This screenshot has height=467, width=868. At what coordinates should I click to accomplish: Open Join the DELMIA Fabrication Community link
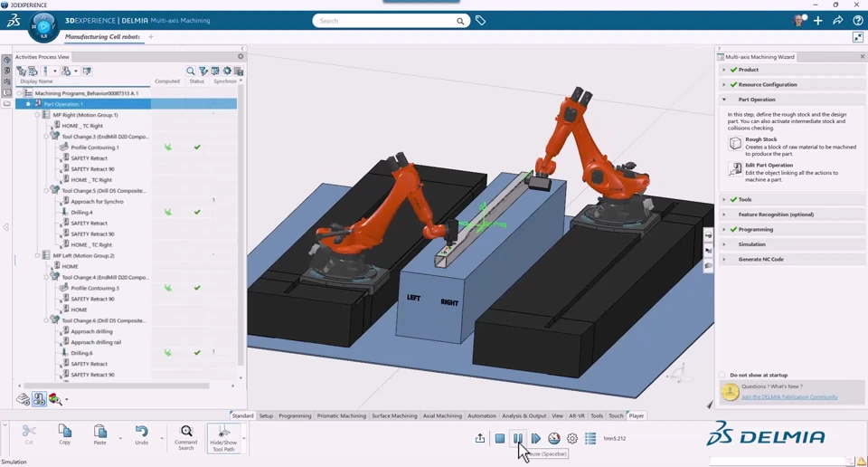(x=789, y=396)
